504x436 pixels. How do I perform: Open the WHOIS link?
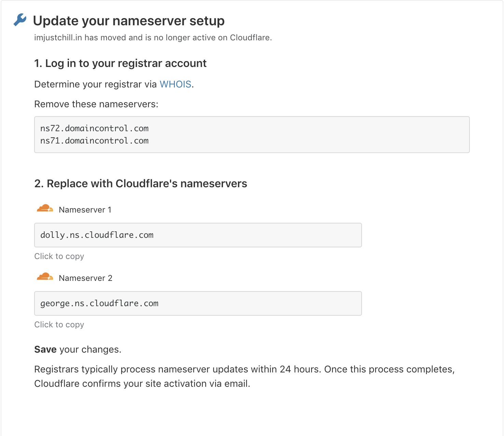click(x=175, y=84)
